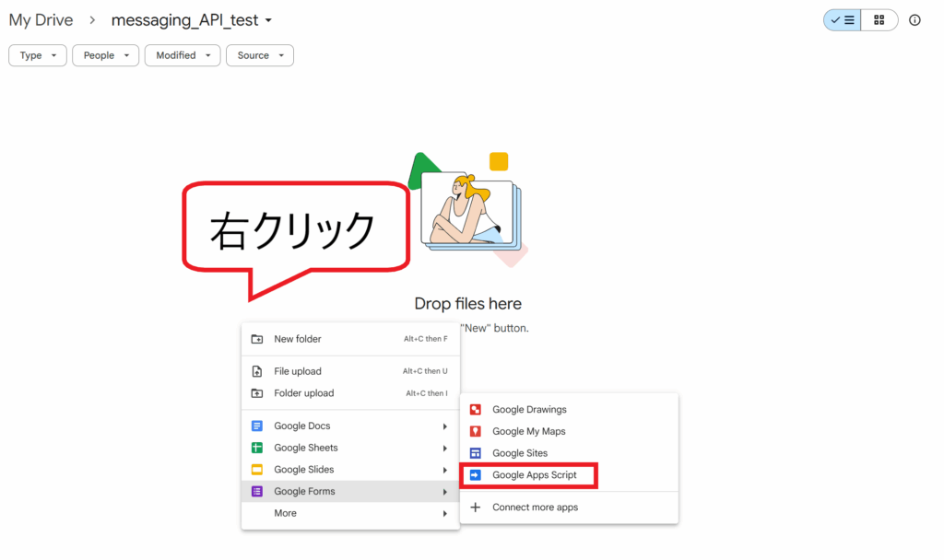Expand the Google Slides submenu arrow
Image resolution: width=944 pixels, height=560 pixels.
pos(445,470)
